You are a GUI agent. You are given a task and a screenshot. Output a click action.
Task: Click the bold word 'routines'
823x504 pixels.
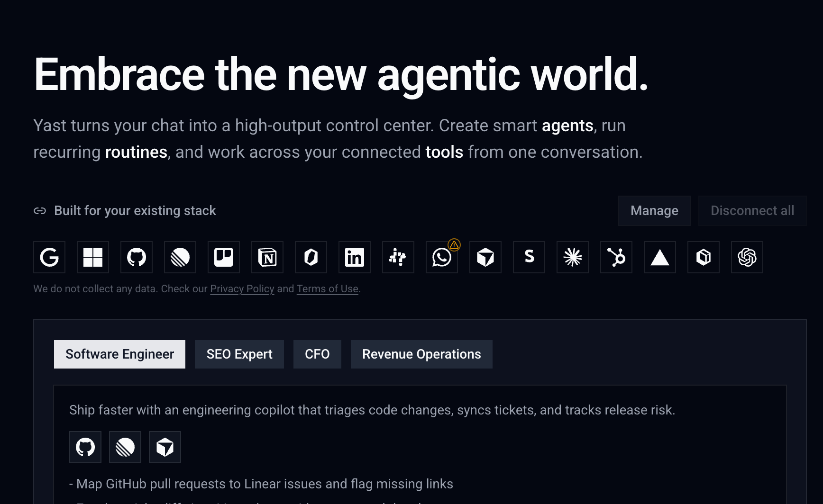click(x=136, y=153)
